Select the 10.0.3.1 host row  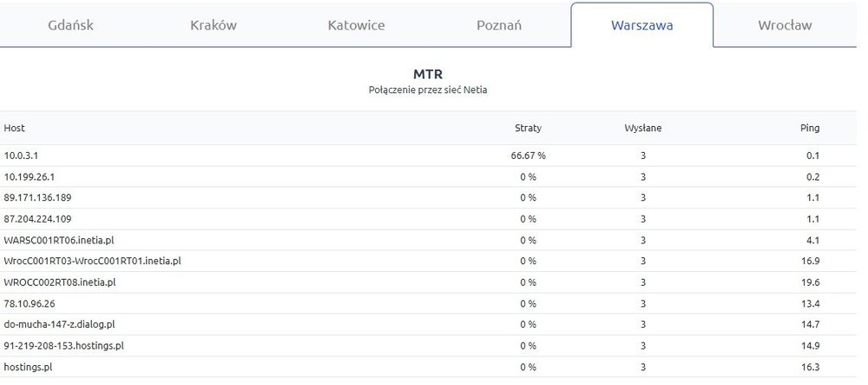coord(22,156)
